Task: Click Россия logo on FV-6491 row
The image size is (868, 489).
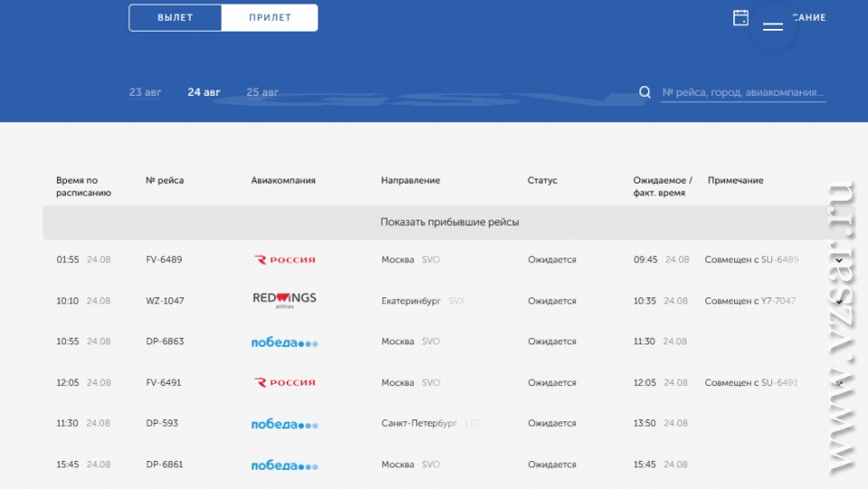Action: click(x=285, y=382)
